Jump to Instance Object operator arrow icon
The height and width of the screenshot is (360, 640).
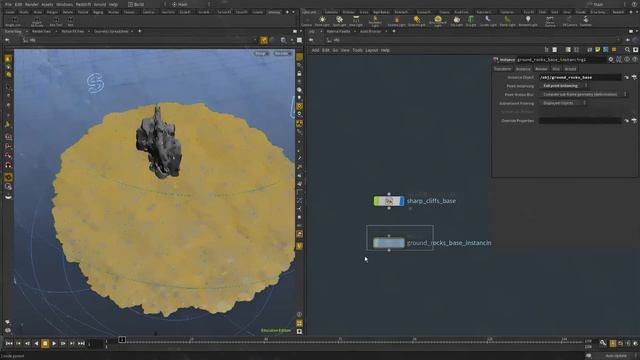[627, 77]
